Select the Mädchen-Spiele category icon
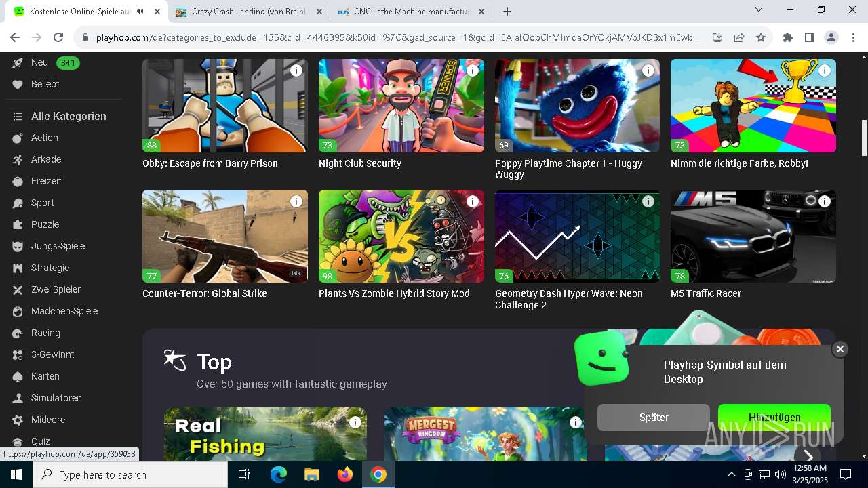This screenshot has width=868, height=488. pos(18,311)
